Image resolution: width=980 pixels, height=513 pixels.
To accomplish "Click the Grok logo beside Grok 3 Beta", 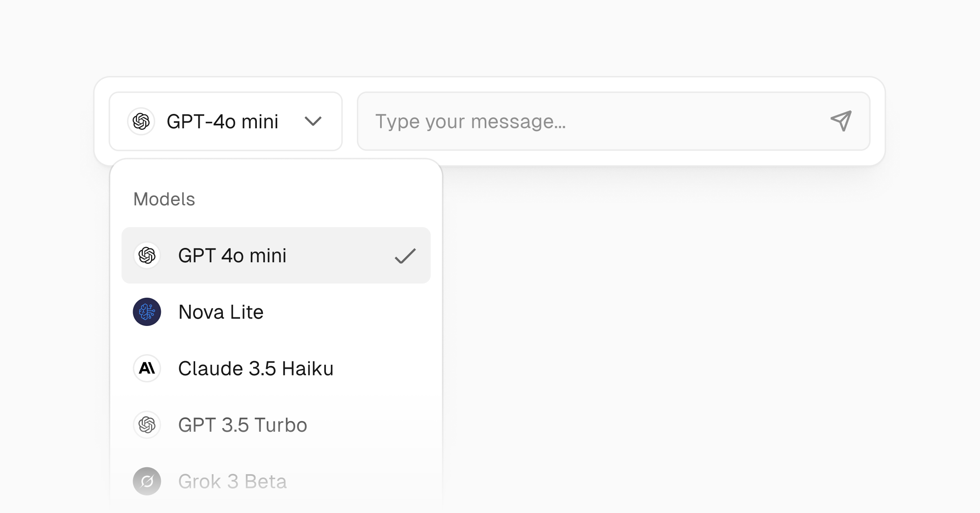I will 147,481.
